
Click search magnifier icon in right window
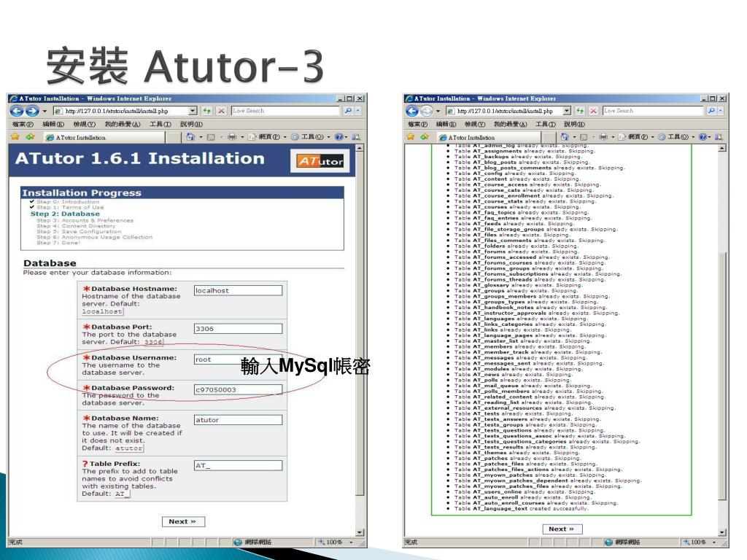[711, 111]
